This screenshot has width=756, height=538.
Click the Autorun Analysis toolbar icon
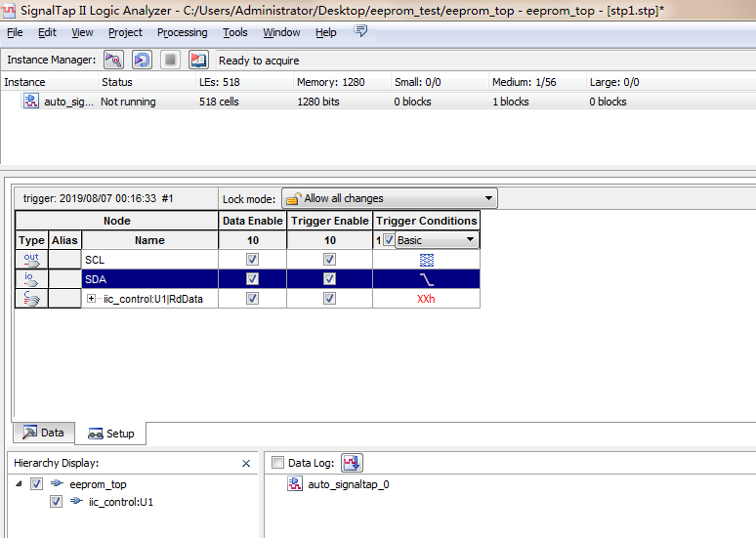[142, 60]
